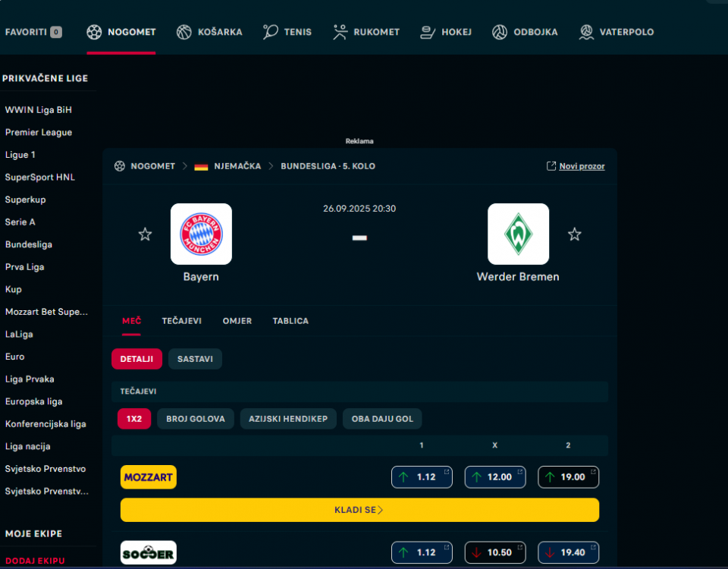Screen dimensions: 728x569
Task: Open Serie A from pinned leagues
Action: [x=20, y=222]
